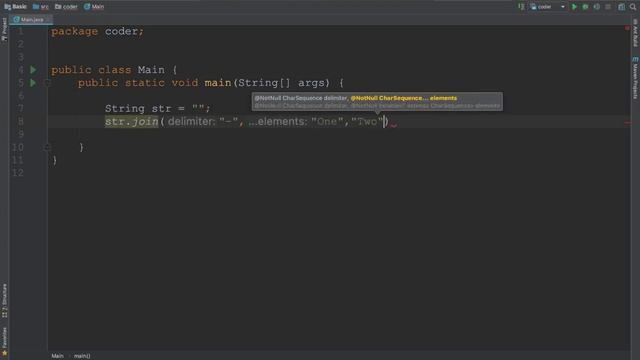Open the Project Structure icon
The height and width of the screenshot is (360, 640).
(x=621, y=7)
